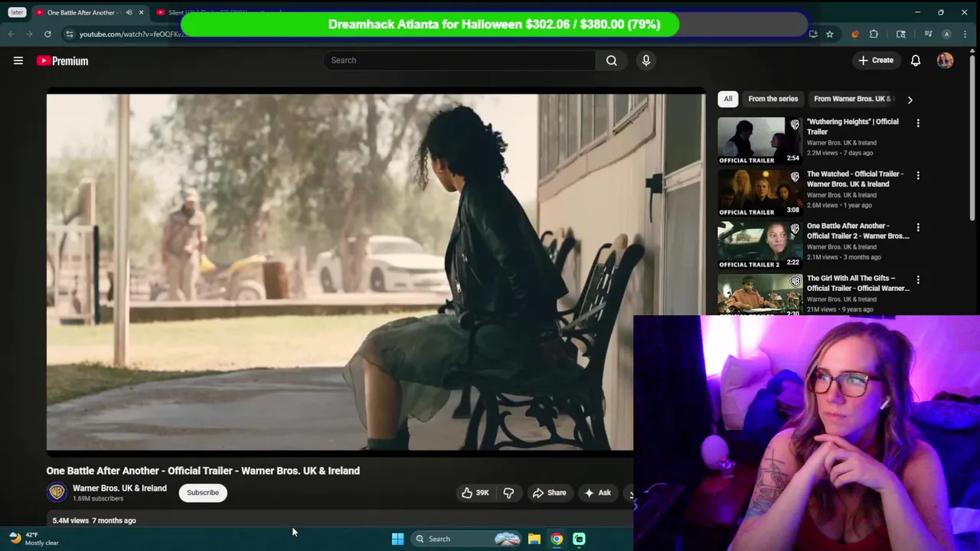Click 'The Watched - Official Trailer' title

coord(855,179)
